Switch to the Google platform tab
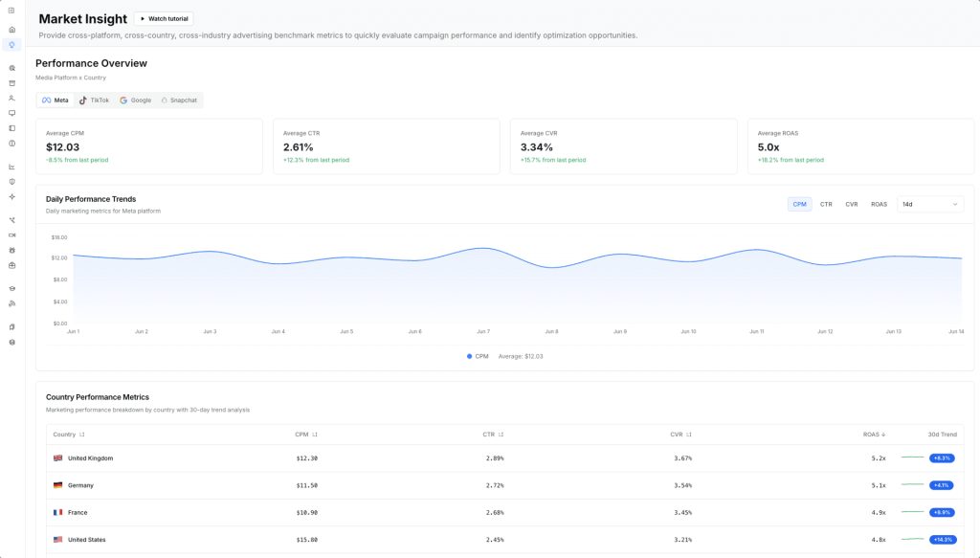The width and height of the screenshot is (980, 558). point(136,100)
